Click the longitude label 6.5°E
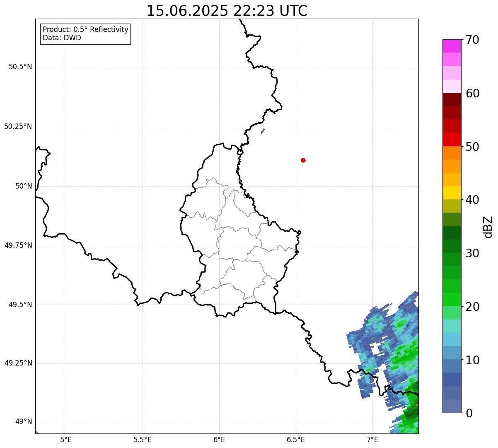 coord(296,439)
